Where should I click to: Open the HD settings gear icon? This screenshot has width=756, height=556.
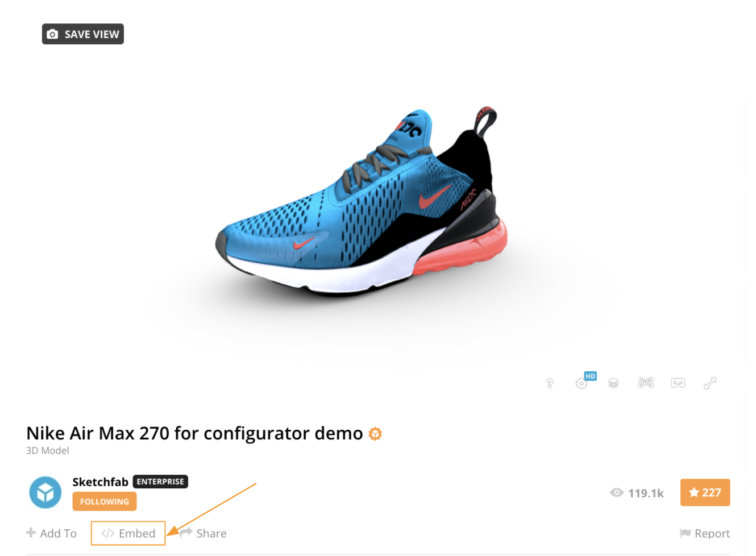tap(582, 383)
